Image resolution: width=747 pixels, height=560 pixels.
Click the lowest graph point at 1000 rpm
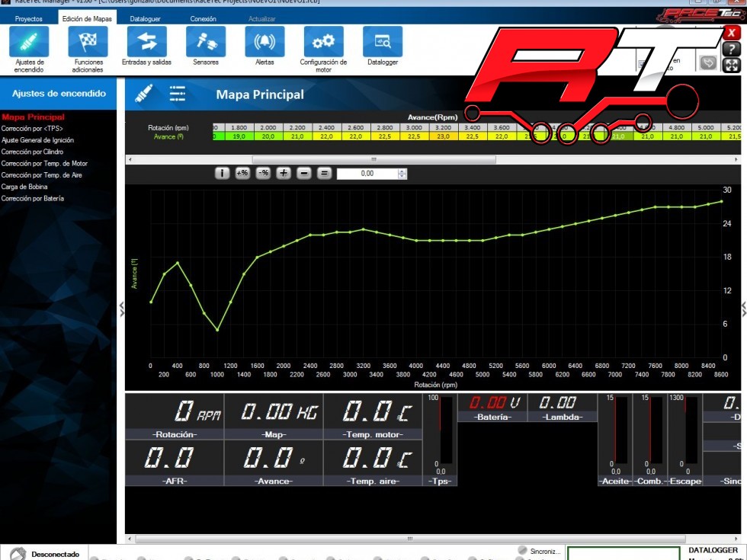click(217, 329)
